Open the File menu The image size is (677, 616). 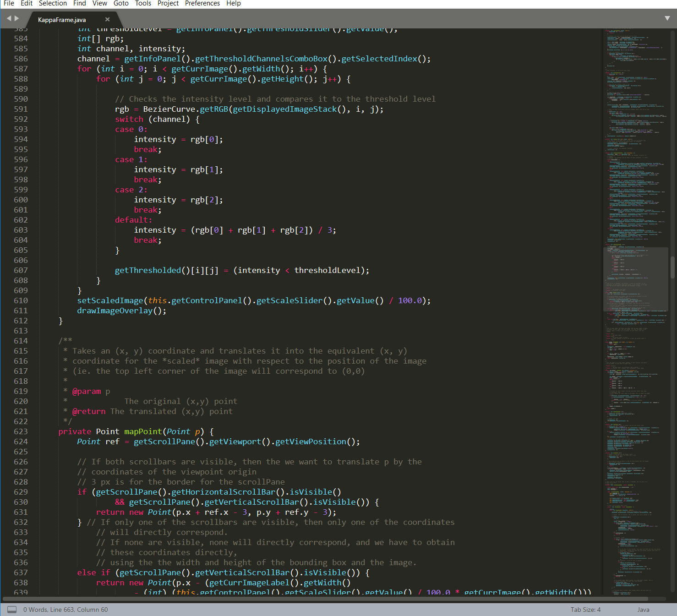pyautogui.click(x=8, y=3)
